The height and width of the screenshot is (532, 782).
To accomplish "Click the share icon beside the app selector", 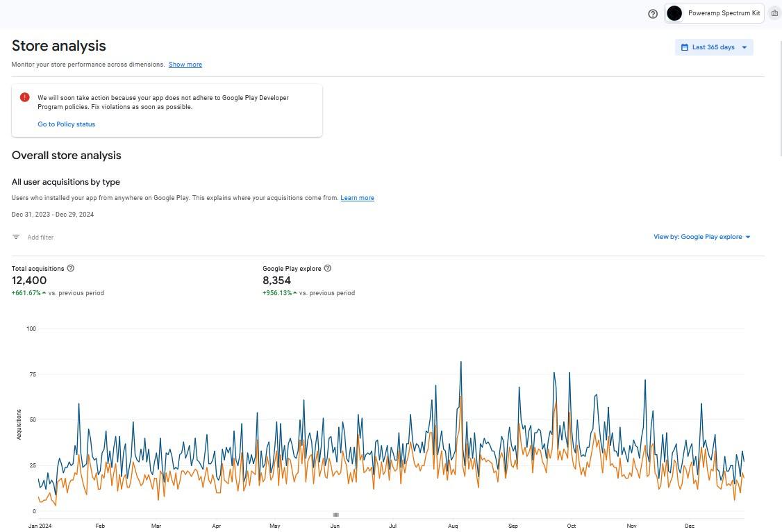I will [x=774, y=13].
